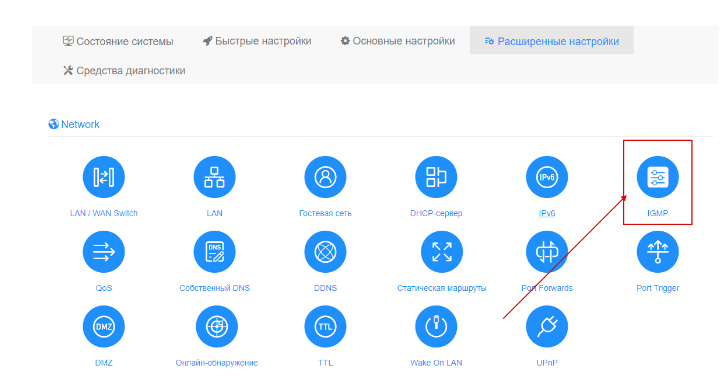Open Средства диагностики tab
This screenshot has width=728, height=388.
pos(124,71)
